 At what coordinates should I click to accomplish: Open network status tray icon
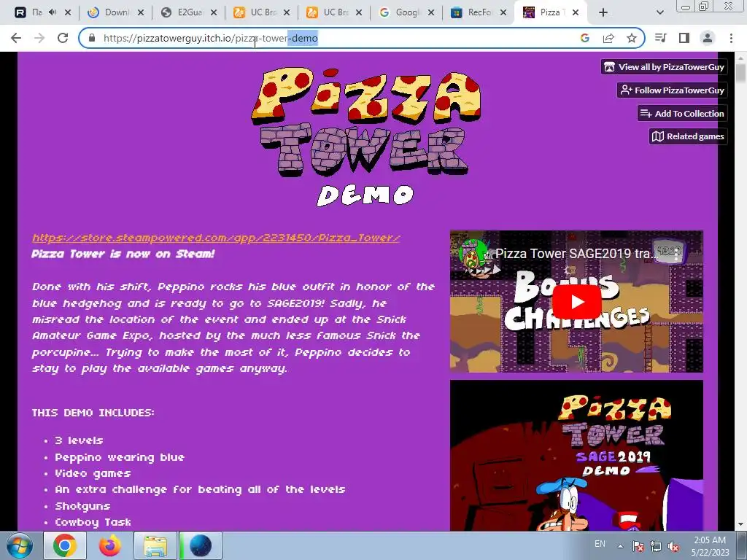656,546
